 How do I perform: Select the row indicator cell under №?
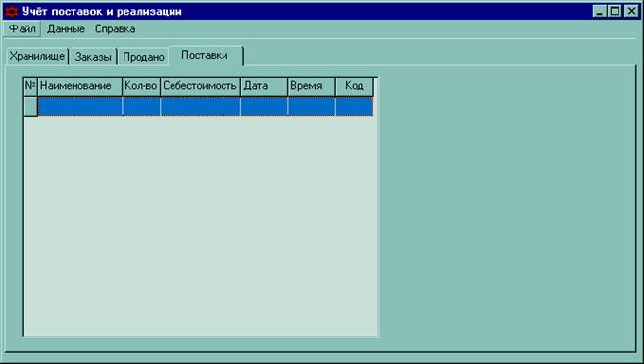[30, 106]
